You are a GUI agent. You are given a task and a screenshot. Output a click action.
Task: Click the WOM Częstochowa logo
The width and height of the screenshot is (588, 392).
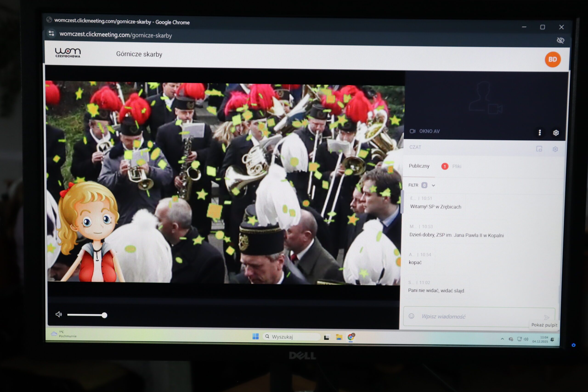68,53
